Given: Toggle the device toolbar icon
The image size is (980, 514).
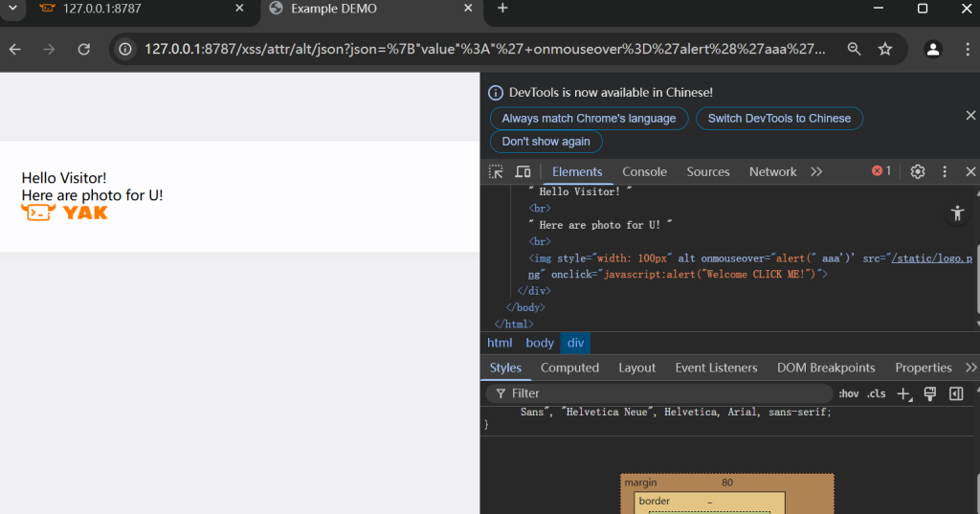Looking at the screenshot, I should pos(523,172).
